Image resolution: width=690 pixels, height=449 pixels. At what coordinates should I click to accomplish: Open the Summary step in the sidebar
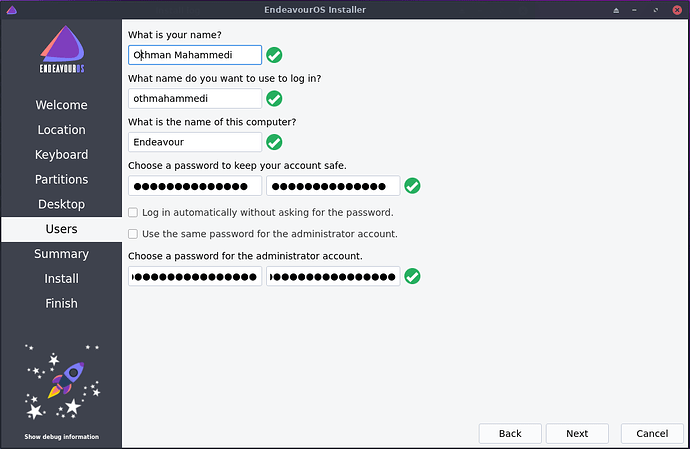[x=61, y=254]
